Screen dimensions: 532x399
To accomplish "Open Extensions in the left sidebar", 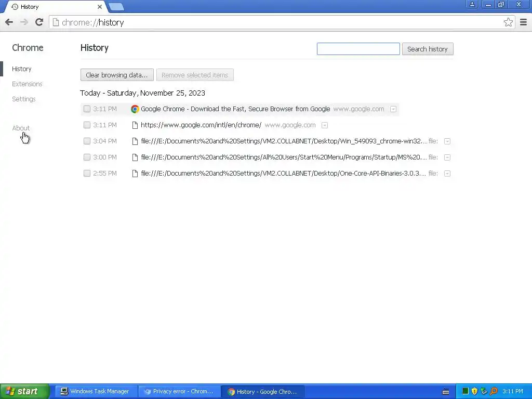I will [x=27, y=84].
